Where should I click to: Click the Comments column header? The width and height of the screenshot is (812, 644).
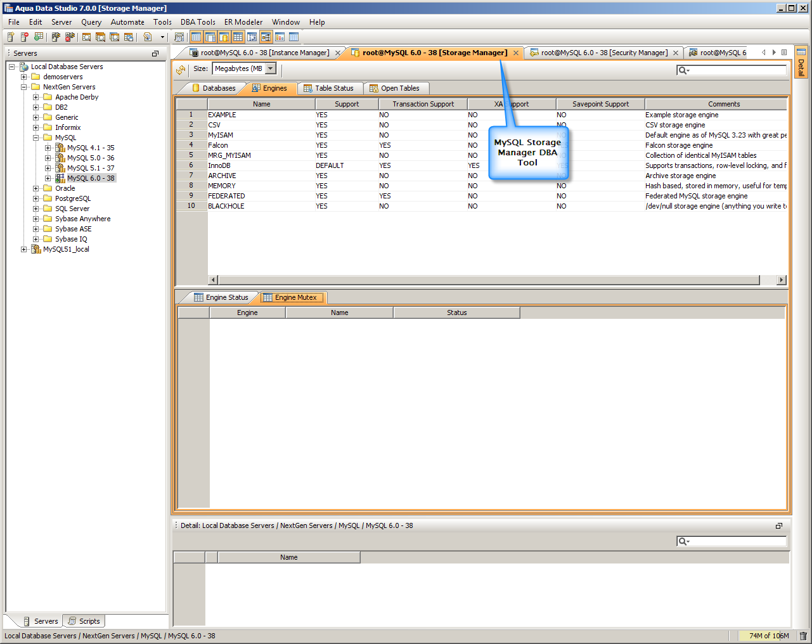[x=716, y=104]
